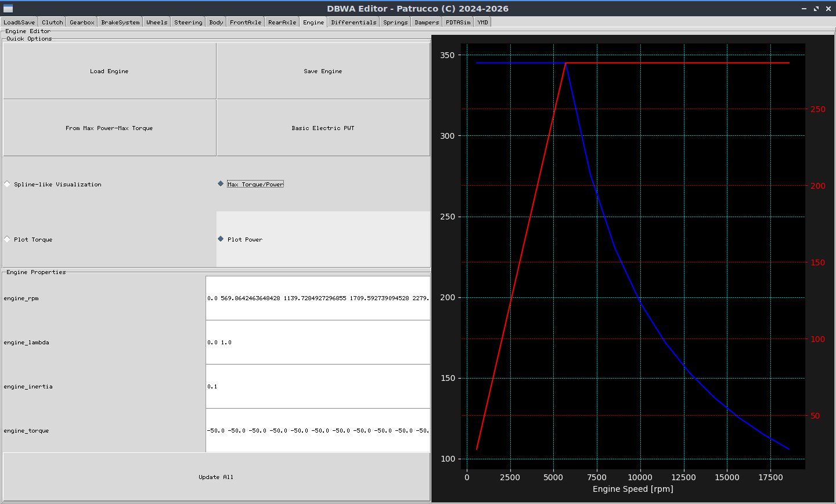This screenshot has width=836, height=504.
Task: Go to the PDTASim tab
Action: coord(458,22)
